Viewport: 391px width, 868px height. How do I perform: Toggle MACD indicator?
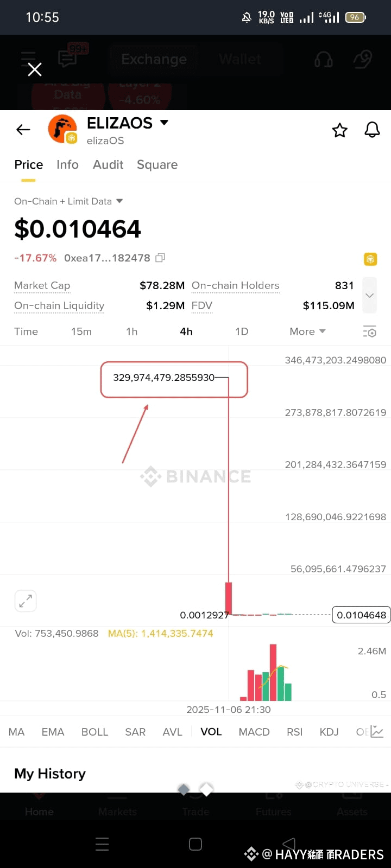(x=254, y=732)
